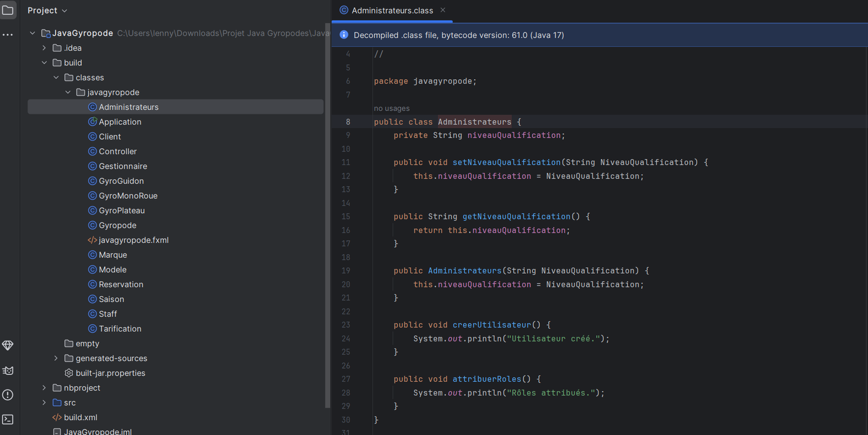868x435 pixels.
Task: Select the Administrateurs.class editor tab
Action: [392, 10]
